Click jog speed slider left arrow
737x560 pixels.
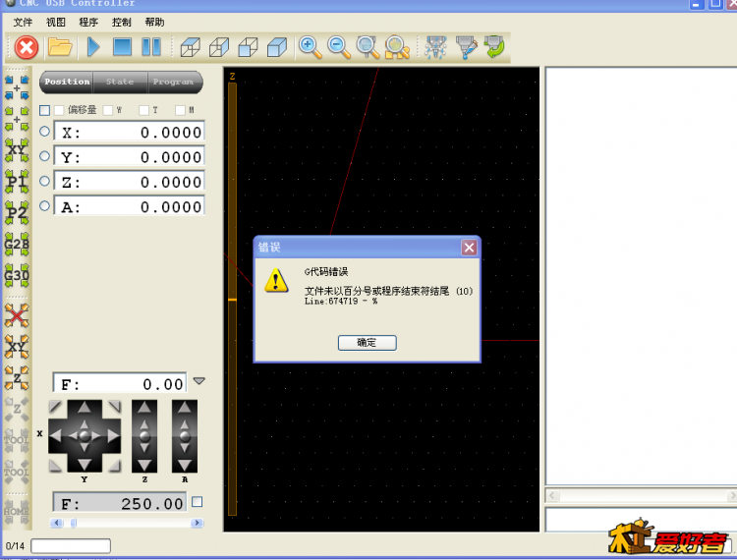(56, 523)
